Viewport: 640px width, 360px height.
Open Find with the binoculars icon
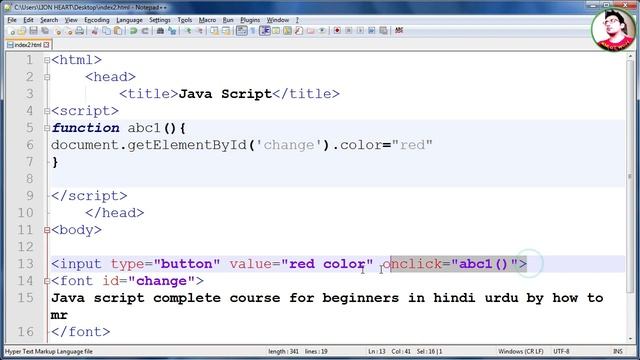point(160,31)
